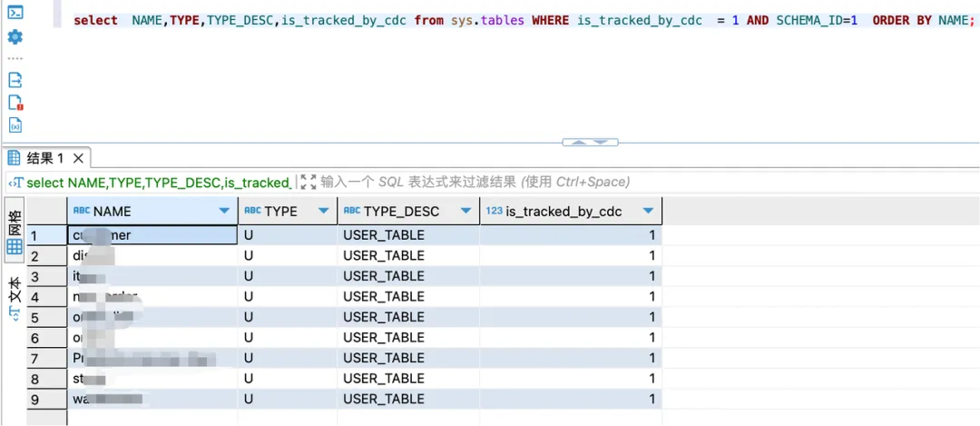This screenshot has height=426, width=980.
Task: Click the grid icon on 结果 1 tab
Action: (15, 158)
